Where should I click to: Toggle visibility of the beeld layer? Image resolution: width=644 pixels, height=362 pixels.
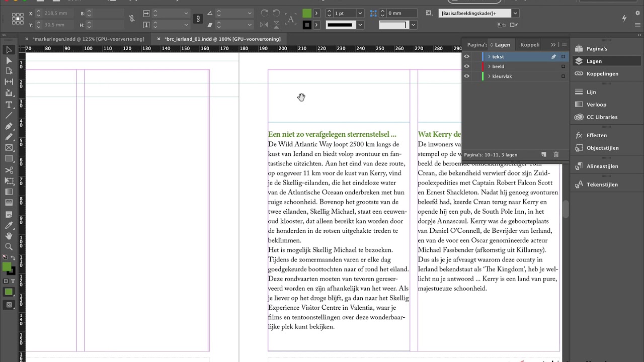(466, 66)
